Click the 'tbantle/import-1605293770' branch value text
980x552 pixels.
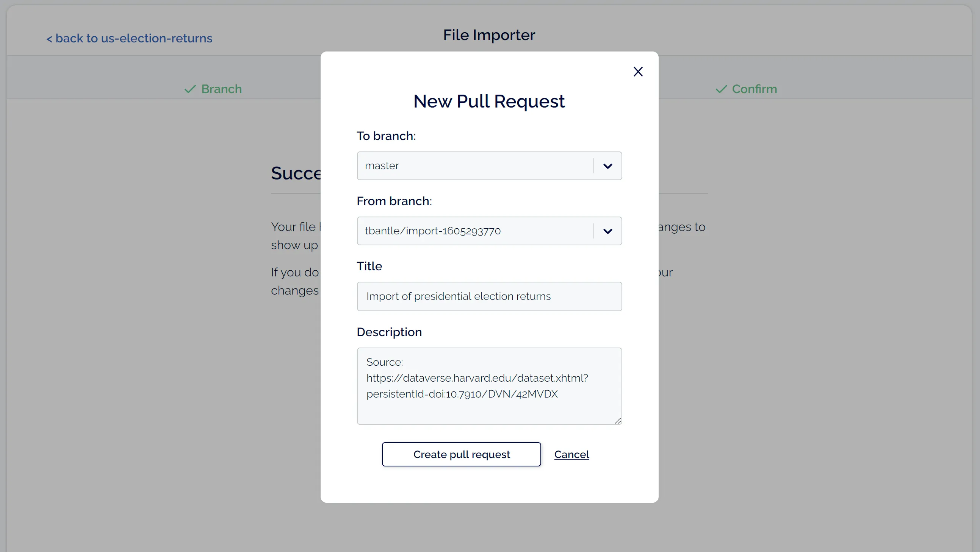click(432, 231)
